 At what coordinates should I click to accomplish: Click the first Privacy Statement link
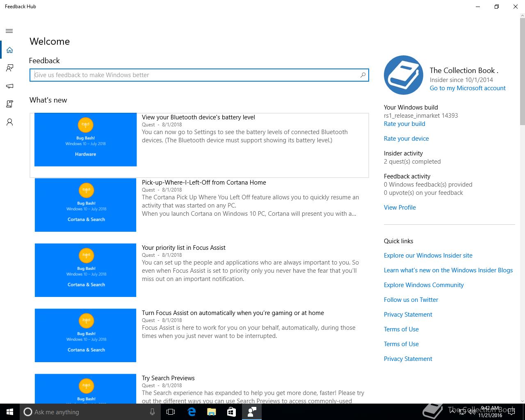point(408,315)
